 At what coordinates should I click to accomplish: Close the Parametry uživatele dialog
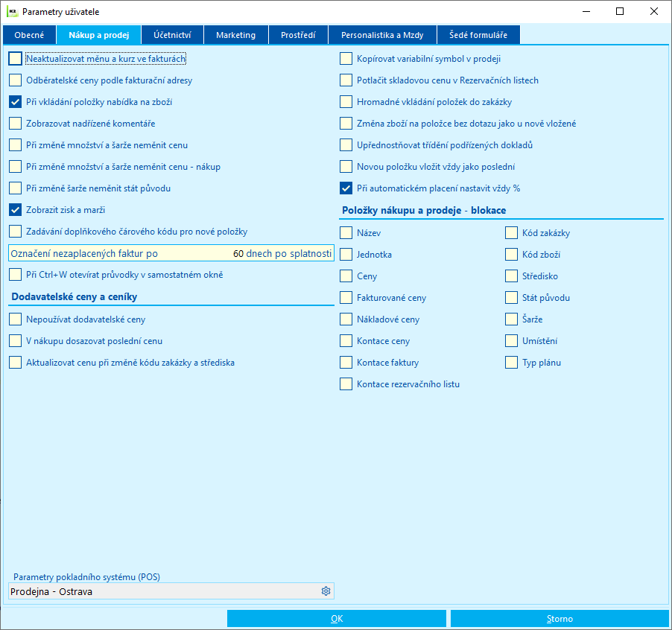(x=654, y=12)
